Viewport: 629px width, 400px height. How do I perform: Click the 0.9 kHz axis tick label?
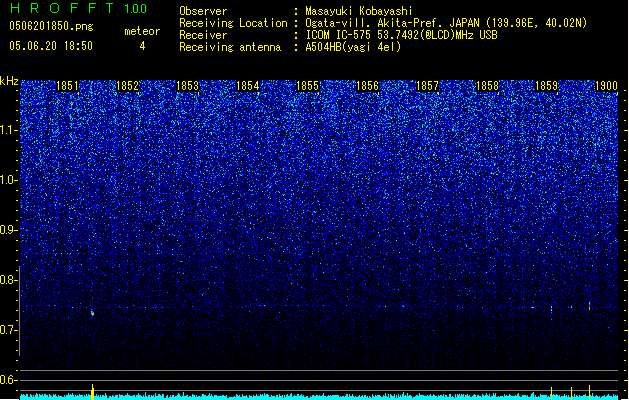(x=8, y=230)
